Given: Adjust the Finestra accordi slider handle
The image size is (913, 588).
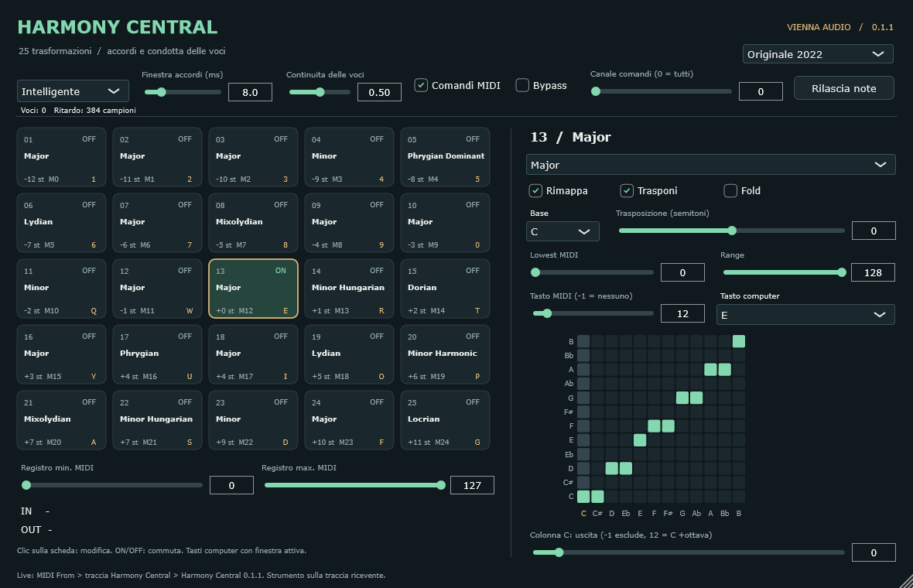Looking at the screenshot, I should tap(161, 92).
